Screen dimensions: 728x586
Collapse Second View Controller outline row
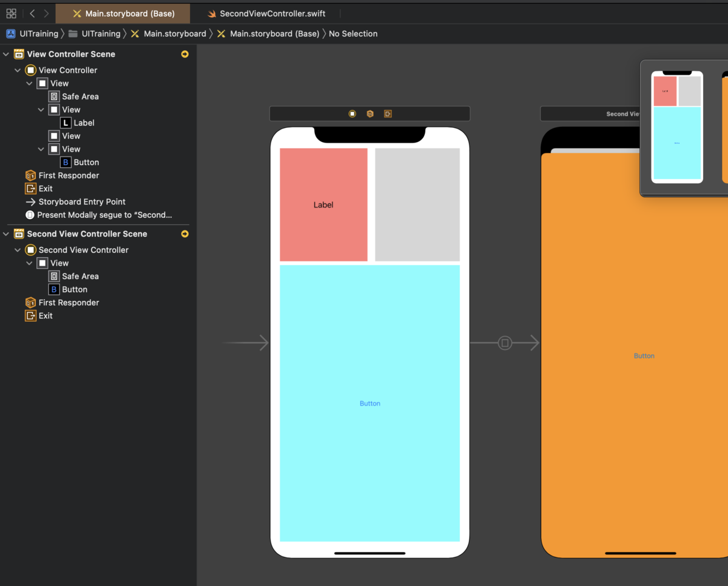(x=18, y=250)
